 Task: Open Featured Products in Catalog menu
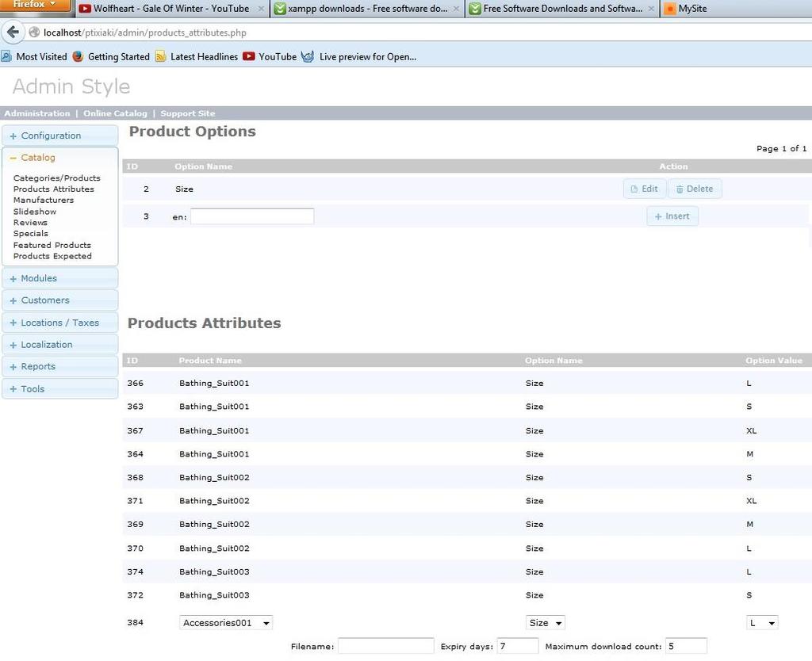pos(52,246)
